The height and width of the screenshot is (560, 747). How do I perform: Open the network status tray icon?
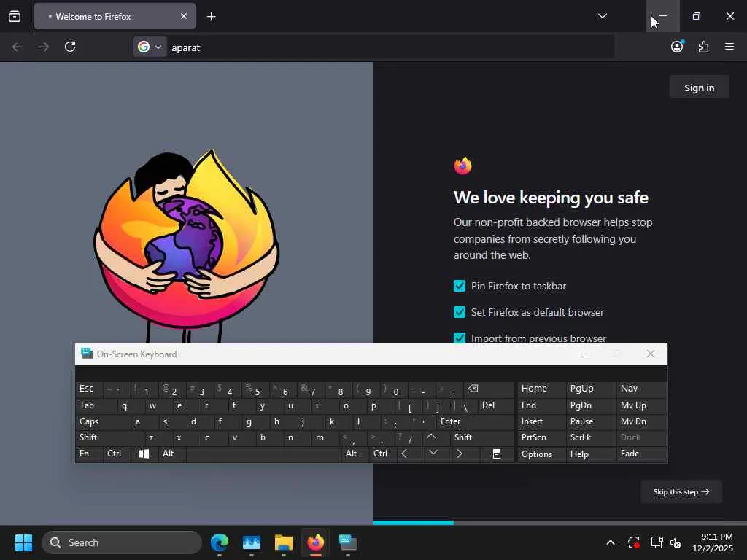click(657, 542)
